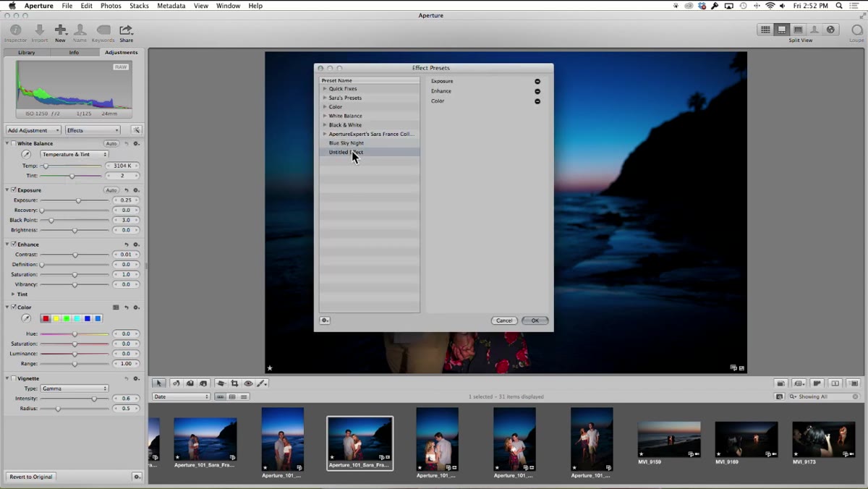
Task: Click Cancel in Effect Presets dialog
Action: (x=504, y=320)
